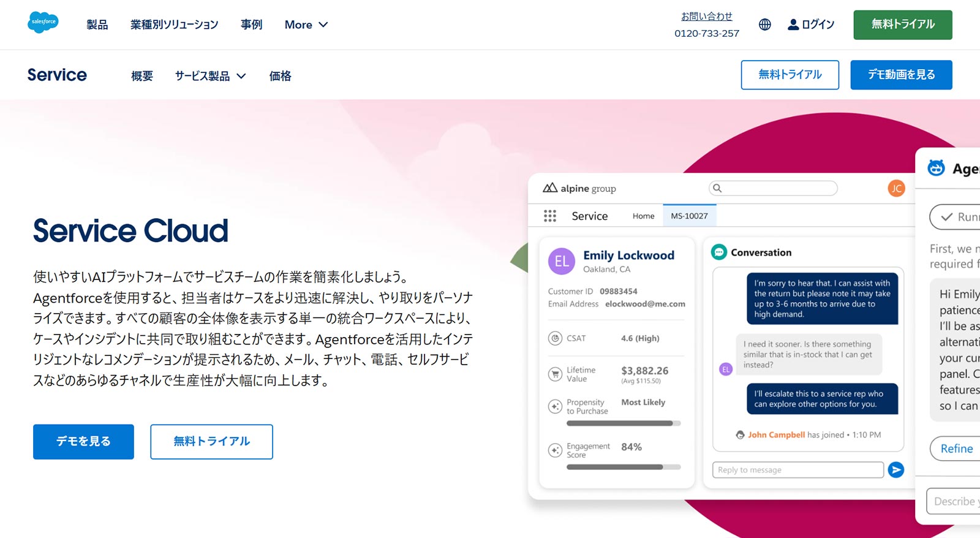Click the お問い合わせ link
980x538 pixels.
click(x=707, y=17)
